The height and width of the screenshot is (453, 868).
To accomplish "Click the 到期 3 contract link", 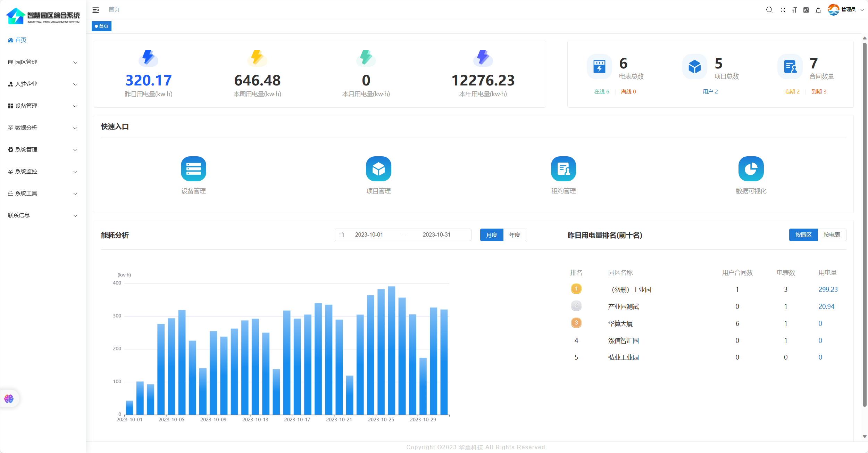I will point(819,92).
